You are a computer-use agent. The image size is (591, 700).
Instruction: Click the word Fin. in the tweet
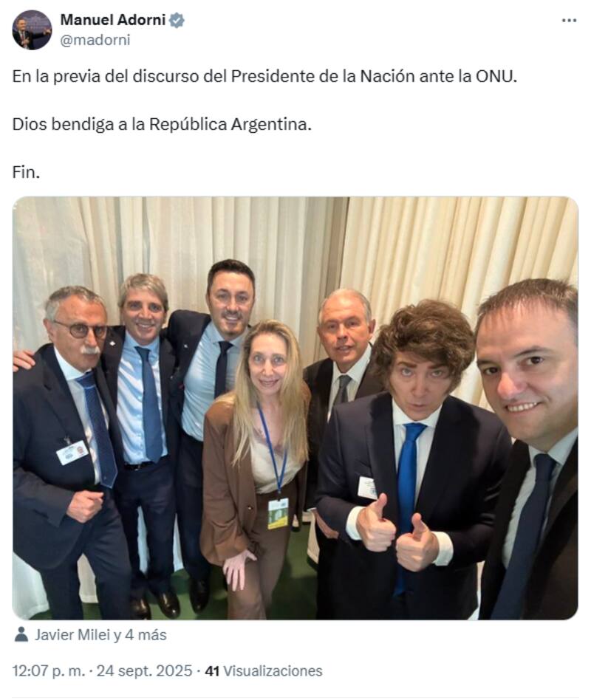pos(26,172)
